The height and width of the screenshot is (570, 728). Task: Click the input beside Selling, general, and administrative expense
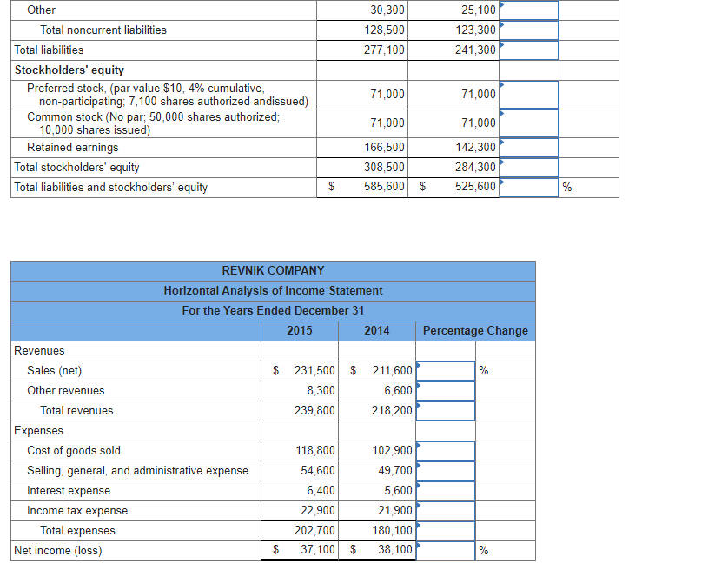coord(445,470)
